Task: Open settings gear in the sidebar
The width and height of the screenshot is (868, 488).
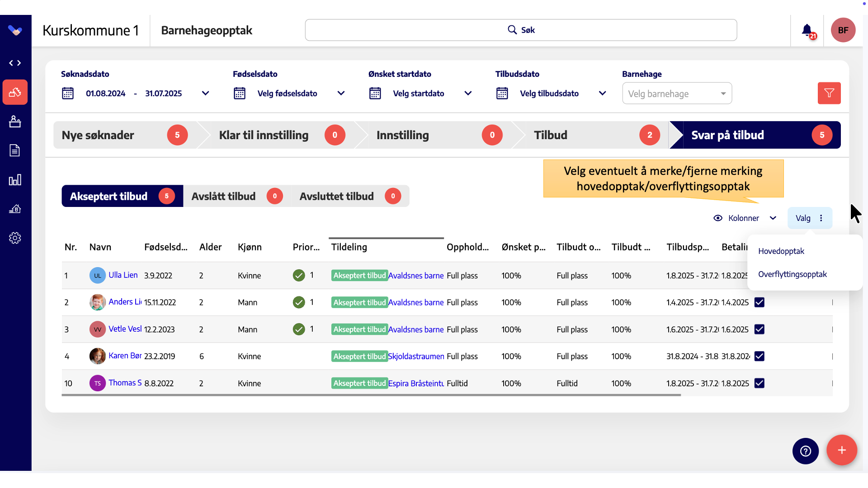Action: pos(15,238)
